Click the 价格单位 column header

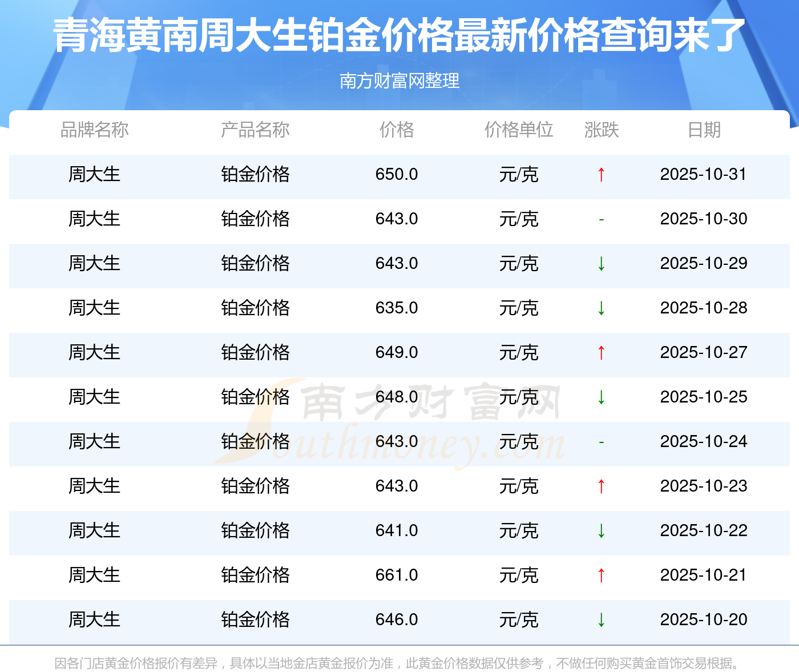[x=519, y=130]
